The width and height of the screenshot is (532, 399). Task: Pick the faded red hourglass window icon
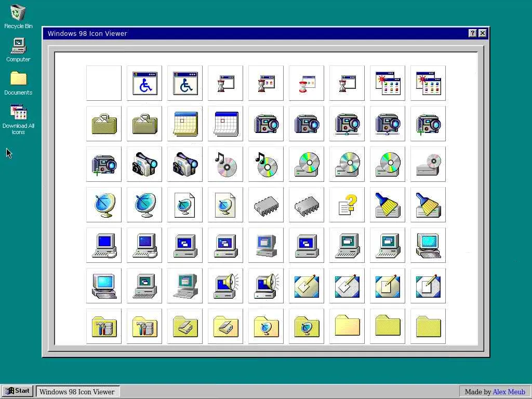pyautogui.click(x=307, y=83)
